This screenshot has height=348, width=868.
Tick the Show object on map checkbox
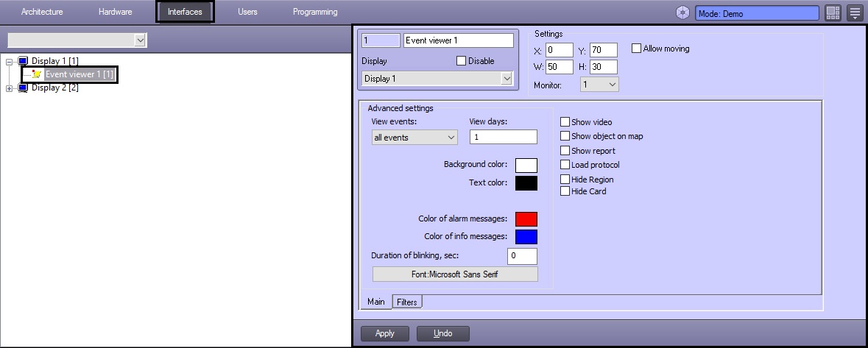[x=565, y=136]
